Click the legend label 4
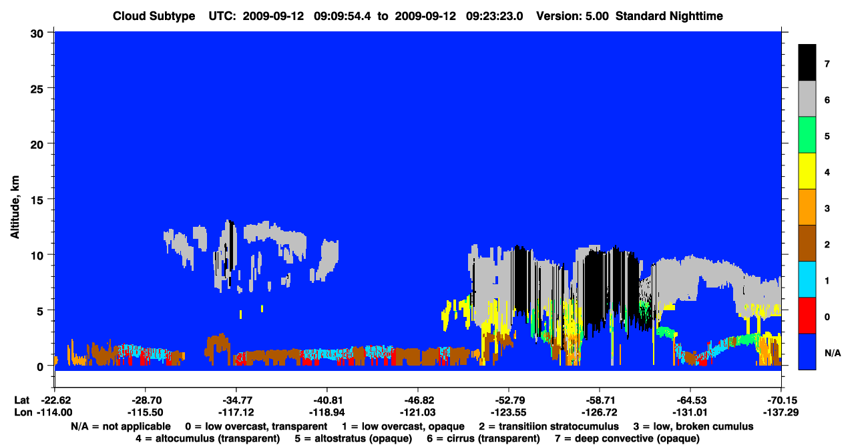 (x=827, y=172)
